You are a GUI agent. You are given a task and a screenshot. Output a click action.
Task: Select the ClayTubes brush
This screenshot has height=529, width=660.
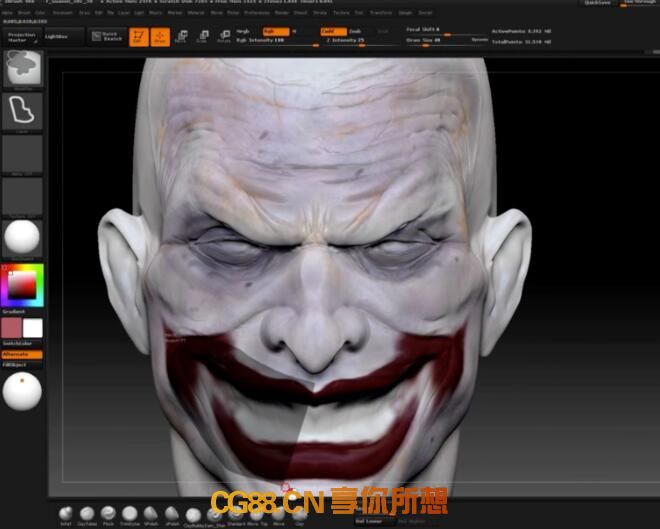click(x=87, y=516)
